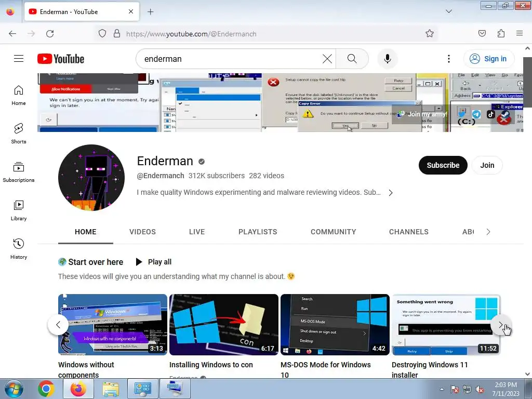532x399 pixels.
Task: Switch to the CHANNELS tab
Action: pos(409,232)
